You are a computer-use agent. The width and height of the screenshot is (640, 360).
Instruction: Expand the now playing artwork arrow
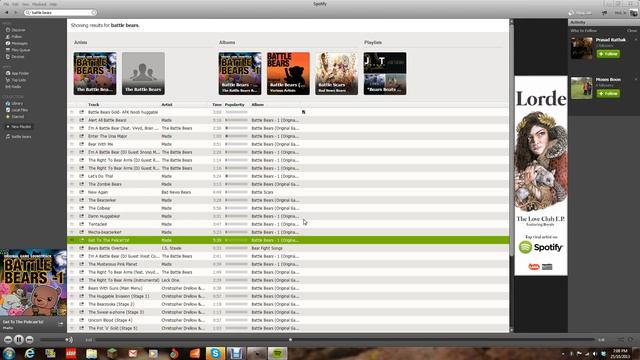click(60, 324)
